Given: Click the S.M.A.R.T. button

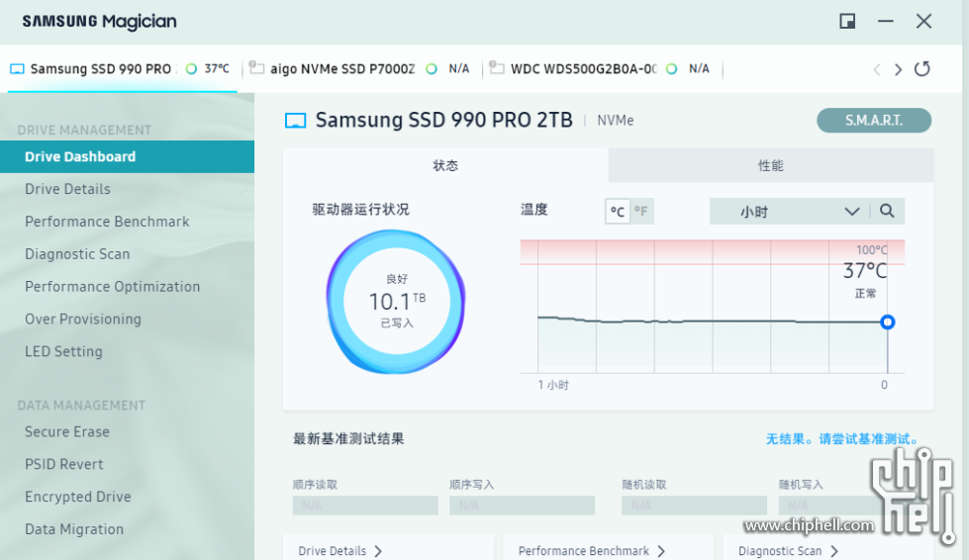Looking at the screenshot, I should coord(874,121).
